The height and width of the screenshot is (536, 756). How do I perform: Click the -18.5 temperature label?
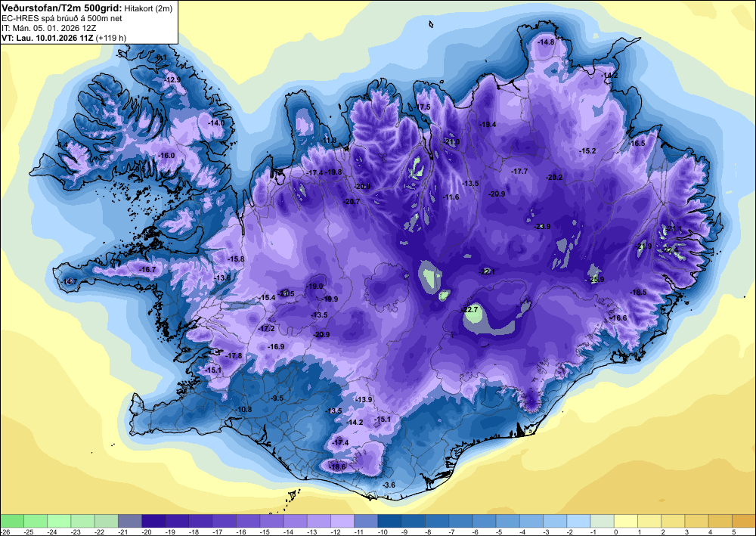point(639,292)
